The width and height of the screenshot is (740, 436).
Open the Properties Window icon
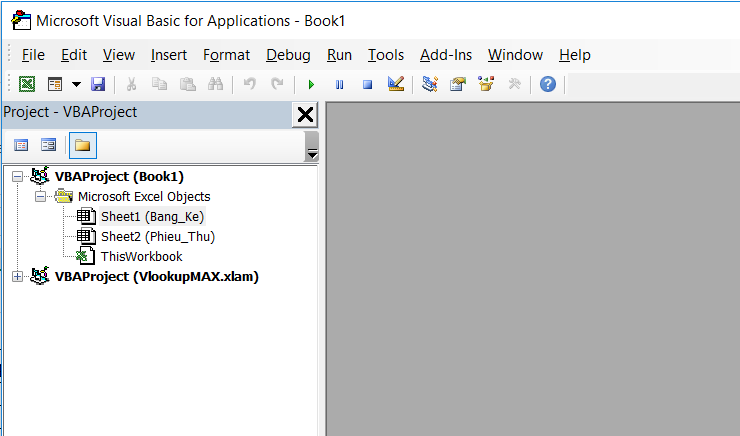pos(458,84)
